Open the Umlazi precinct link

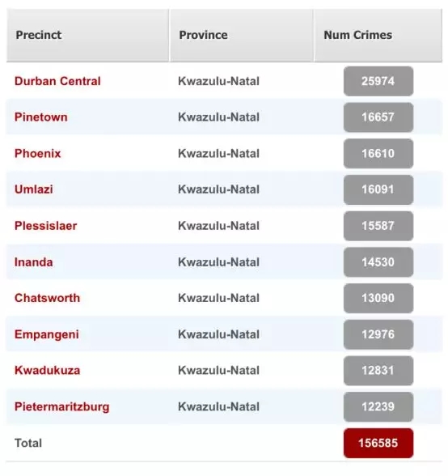pos(34,189)
